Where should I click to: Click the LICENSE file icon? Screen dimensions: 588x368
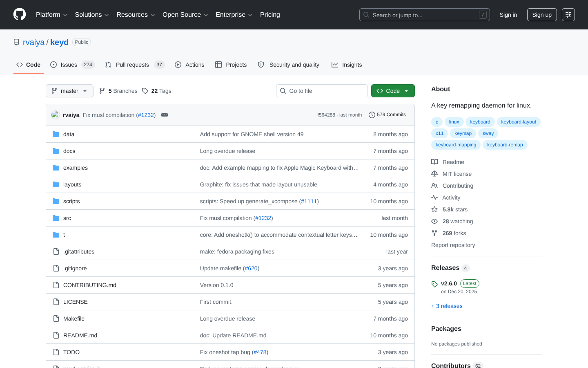[56, 302]
